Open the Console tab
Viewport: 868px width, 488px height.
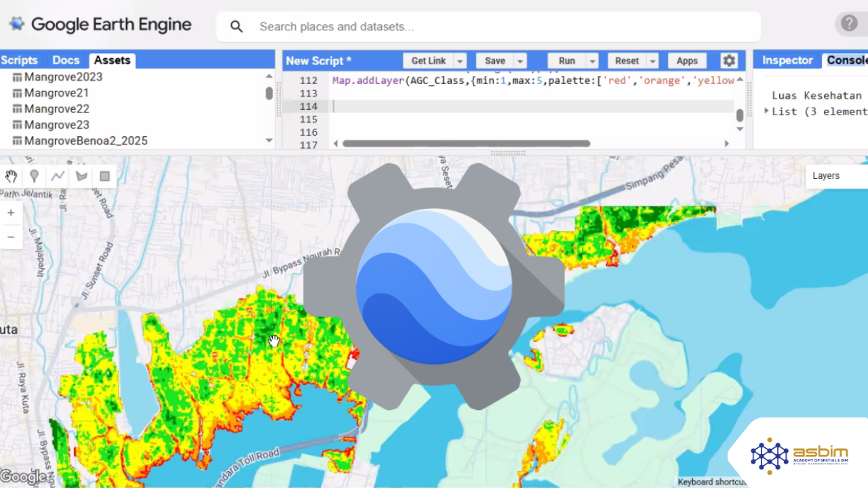[x=846, y=60]
